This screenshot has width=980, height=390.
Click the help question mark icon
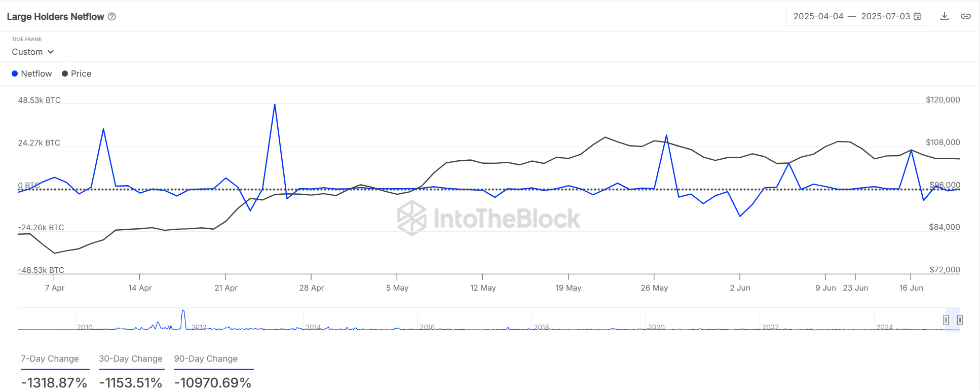(x=112, y=16)
